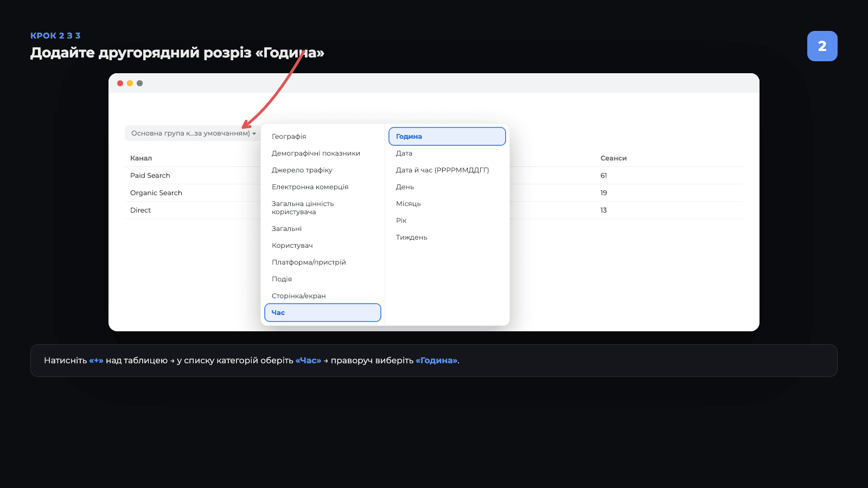Click sessions value 61
868x488 pixels.
(604, 176)
